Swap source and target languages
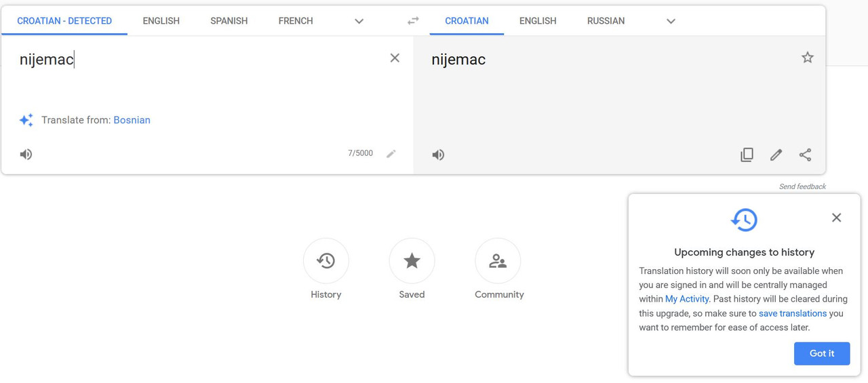The height and width of the screenshot is (383, 868). pos(413,21)
